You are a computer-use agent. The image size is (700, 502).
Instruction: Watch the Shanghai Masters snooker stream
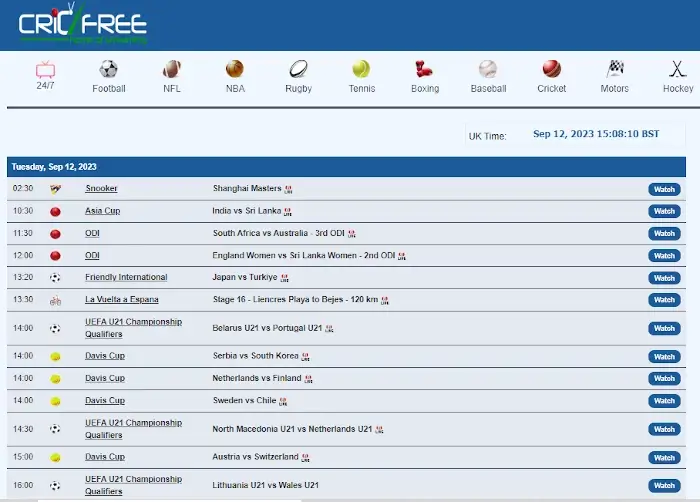664,189
